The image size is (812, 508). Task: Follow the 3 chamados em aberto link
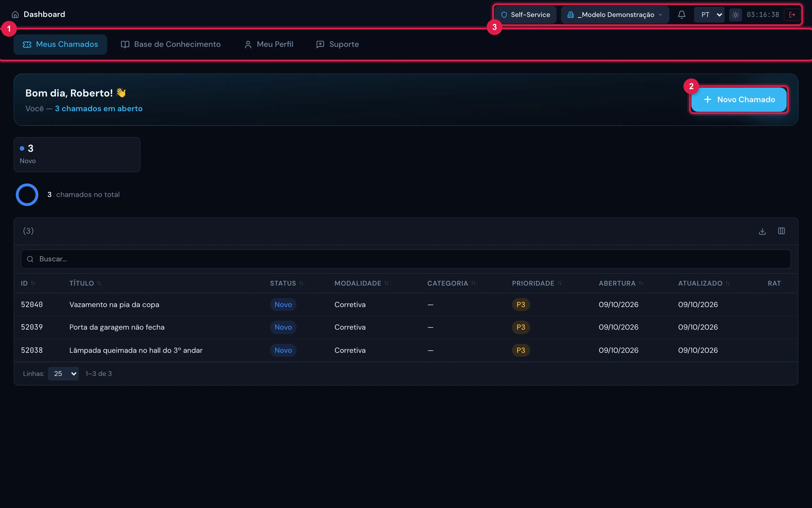pyautogui.click(x=99, y=109)
